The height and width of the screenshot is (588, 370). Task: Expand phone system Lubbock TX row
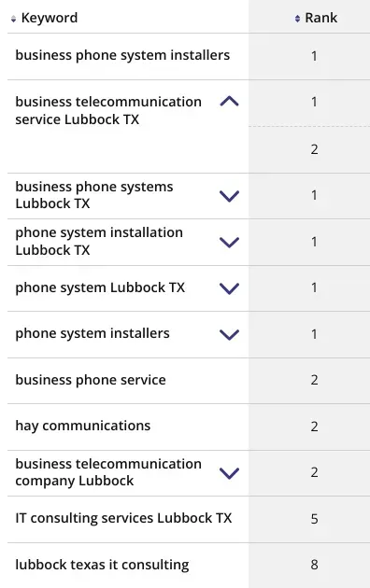(229, 288)
